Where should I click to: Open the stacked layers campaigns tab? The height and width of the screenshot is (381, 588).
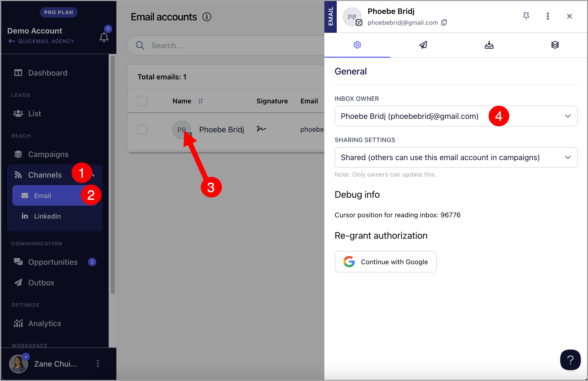[555, 45]
